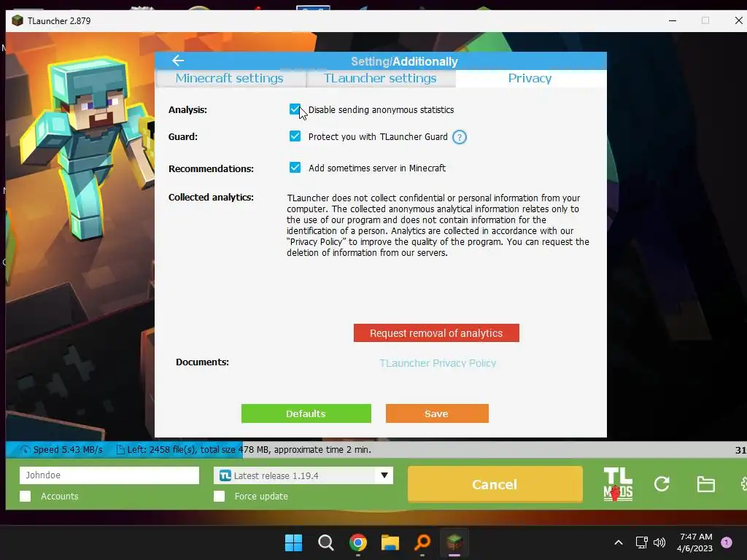
Task: Click the Speed 5.43 MB/s status text
Action: coord(68,449)
